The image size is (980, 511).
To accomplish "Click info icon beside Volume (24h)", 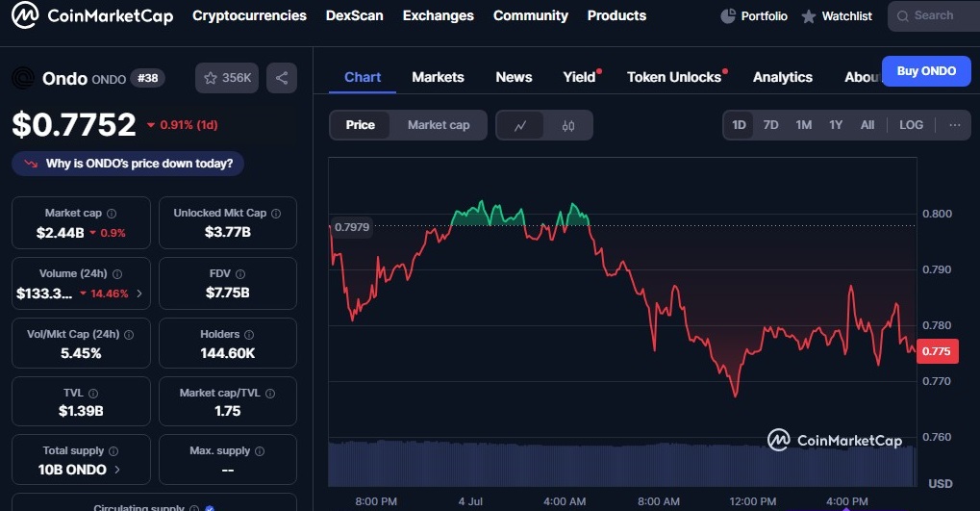I will click(x=117, y=274).
